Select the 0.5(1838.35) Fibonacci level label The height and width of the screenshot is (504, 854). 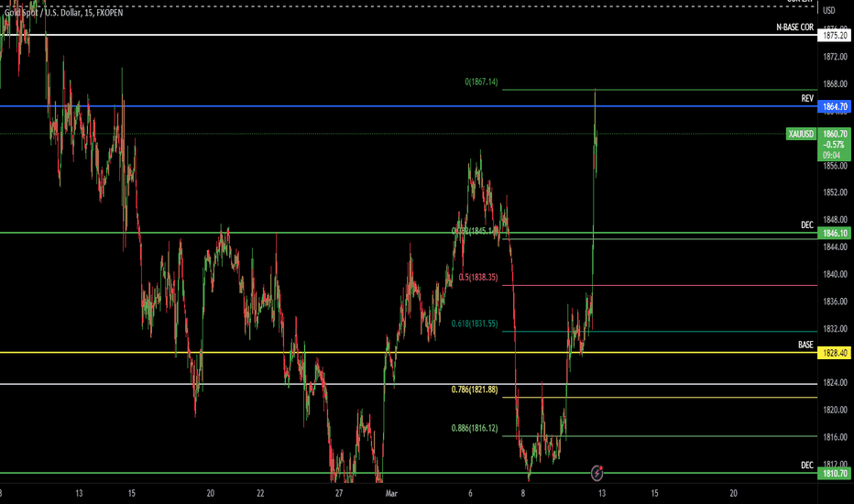(x=477, y=278)
